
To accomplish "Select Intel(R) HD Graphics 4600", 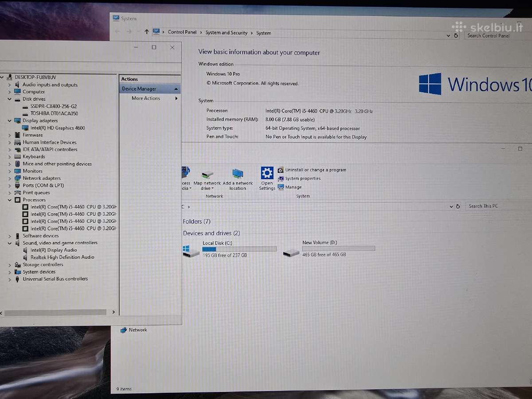I will point(58,128).
